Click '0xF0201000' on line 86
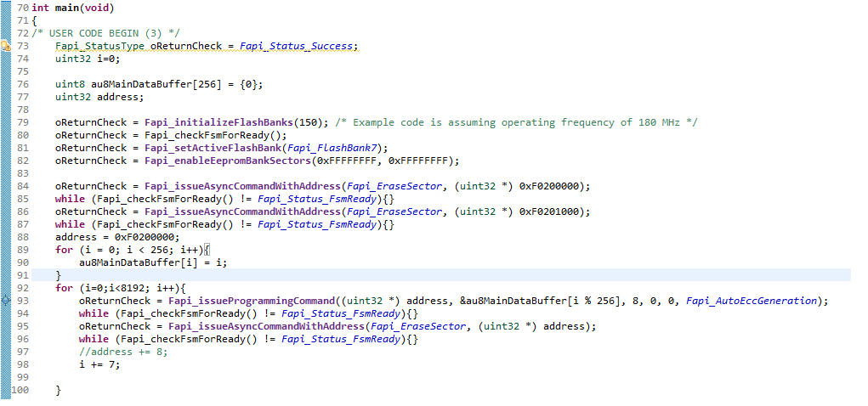Viewport: 868px width, 406px height. 549,211
